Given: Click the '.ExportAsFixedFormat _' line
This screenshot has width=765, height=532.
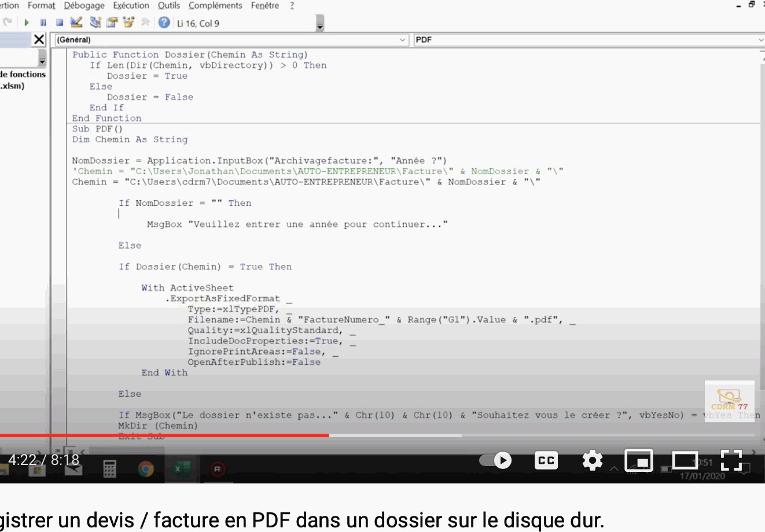Looking at the screenshot, I should 229,298.
